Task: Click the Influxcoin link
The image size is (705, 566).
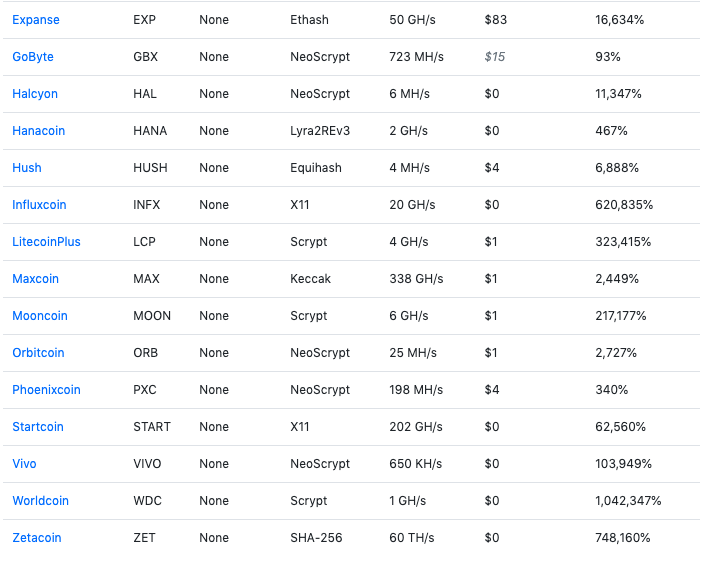Action: tap(39, 205)
